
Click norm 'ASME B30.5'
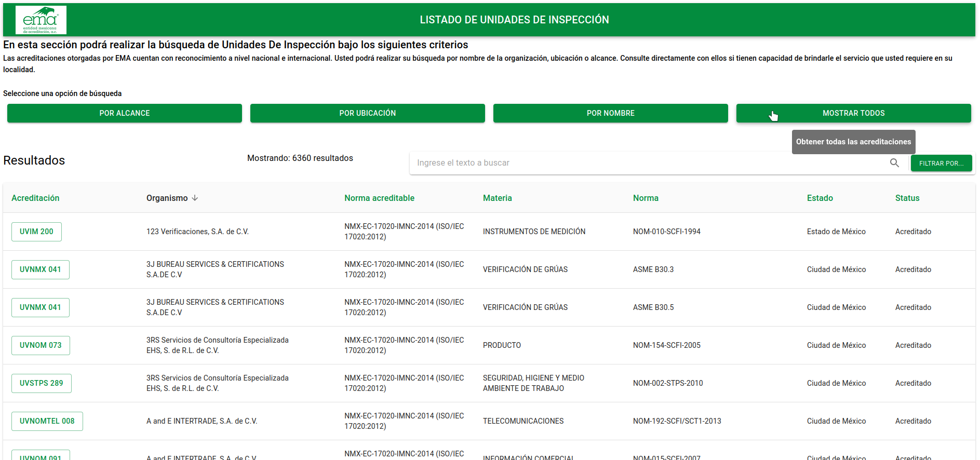[x=653, y=307]
